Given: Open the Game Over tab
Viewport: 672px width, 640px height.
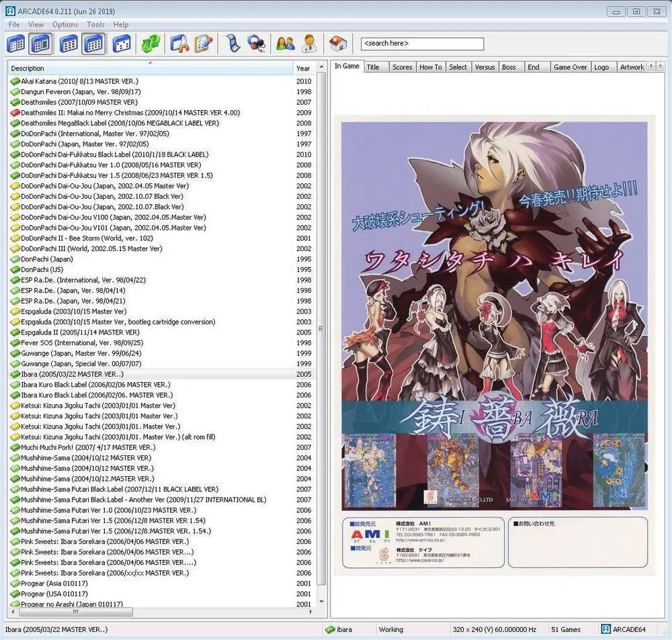Looking at the screenshot, I should pos(570,67).
